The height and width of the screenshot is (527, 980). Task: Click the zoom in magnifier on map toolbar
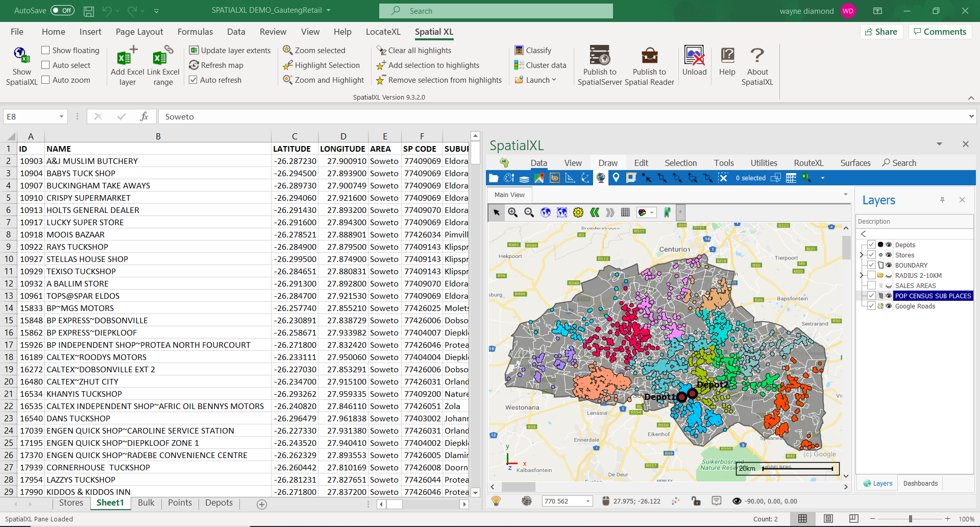[x=512, y=212]
